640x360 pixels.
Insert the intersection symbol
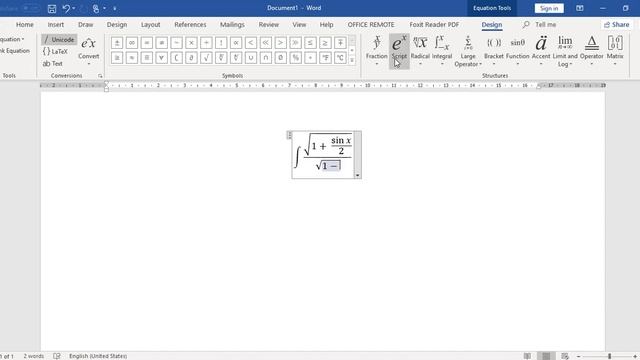tap(266, 58)
